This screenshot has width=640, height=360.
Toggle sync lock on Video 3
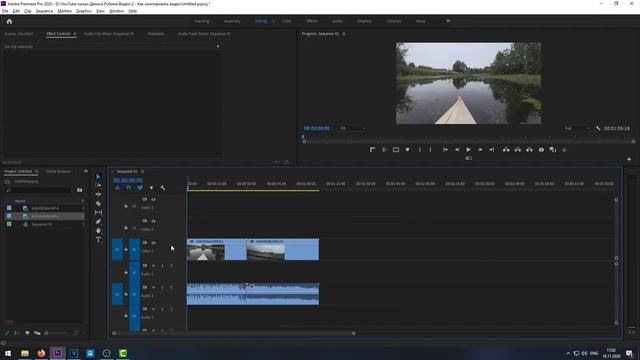pos(144,200)
